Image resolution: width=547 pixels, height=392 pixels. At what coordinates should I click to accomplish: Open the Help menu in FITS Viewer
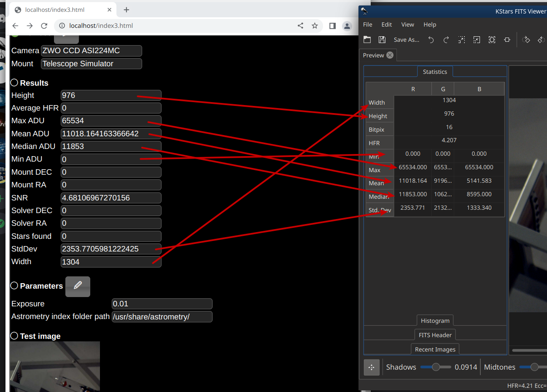430,24
